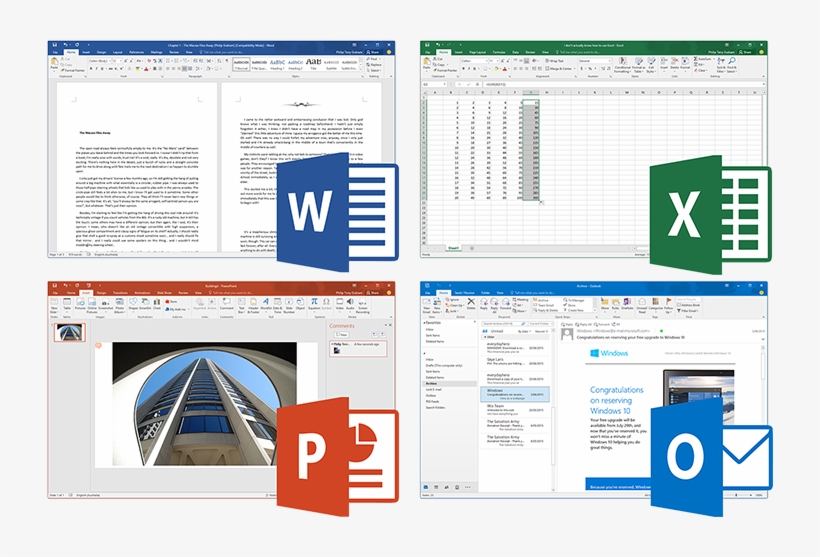Toggle Italic in the Word ribbon

(96, 69)
